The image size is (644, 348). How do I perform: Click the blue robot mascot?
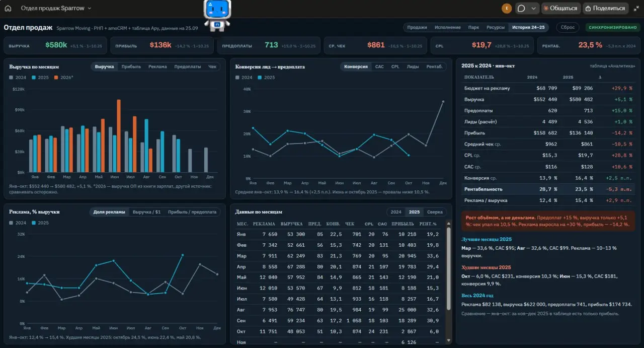point(217,15)
